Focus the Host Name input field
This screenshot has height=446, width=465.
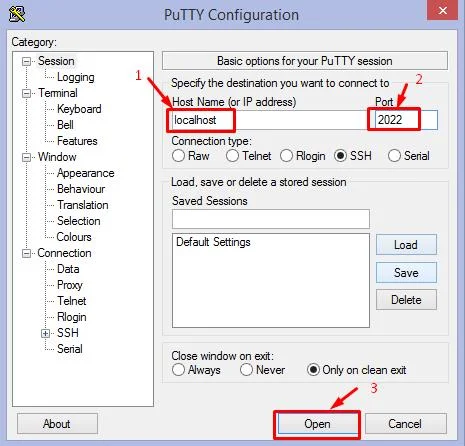(x=269, y=120)
